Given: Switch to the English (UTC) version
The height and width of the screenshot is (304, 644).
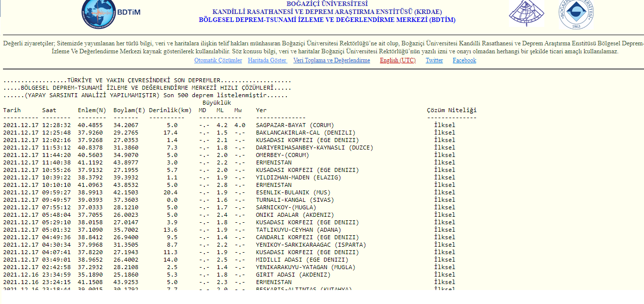Looking at the screenshot, I should [398, 60].
